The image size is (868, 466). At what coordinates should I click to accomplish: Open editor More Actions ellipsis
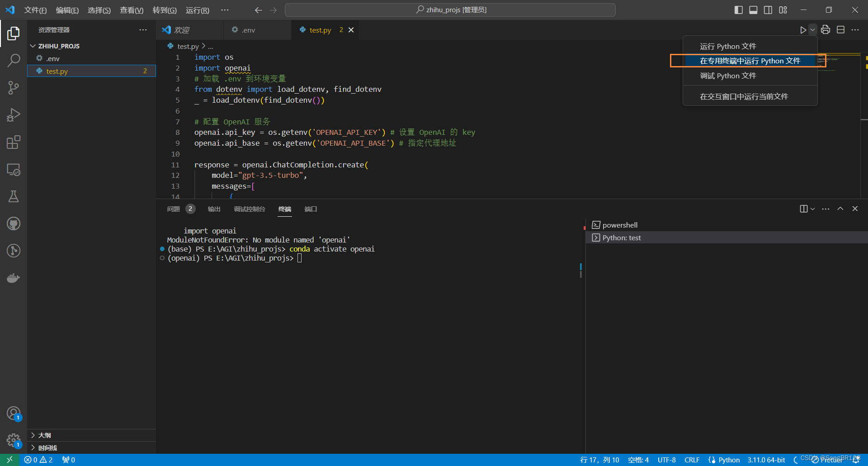click(x=855, y=30)
